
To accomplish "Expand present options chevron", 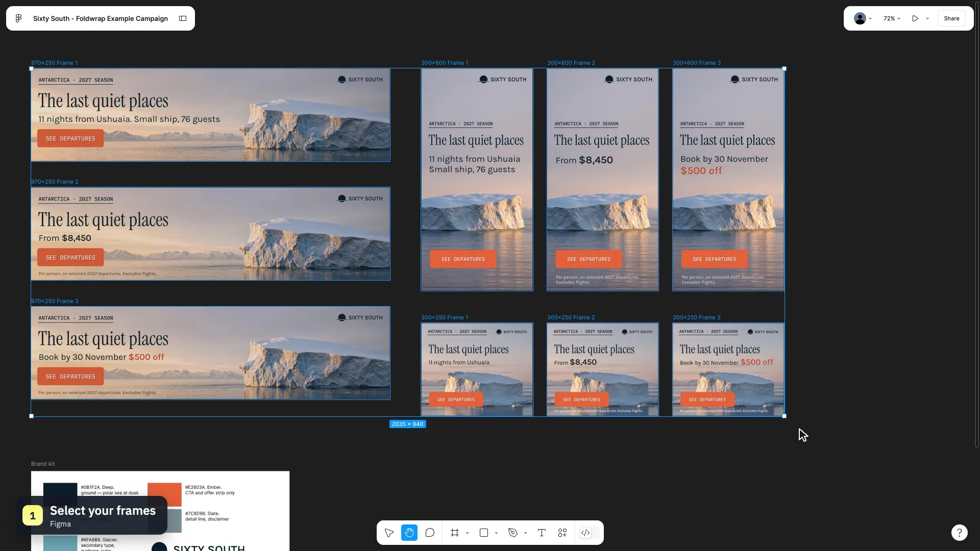I will (927, 18).
